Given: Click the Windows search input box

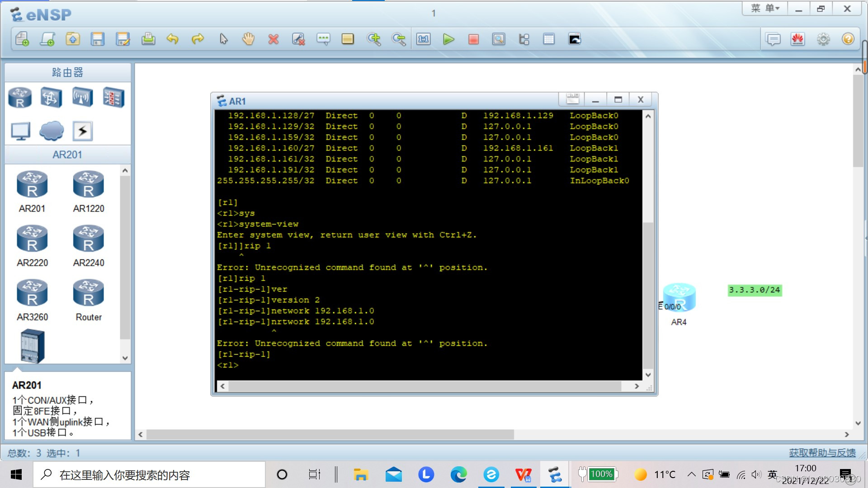Looking at the screenshot, I should coord(149,475).
